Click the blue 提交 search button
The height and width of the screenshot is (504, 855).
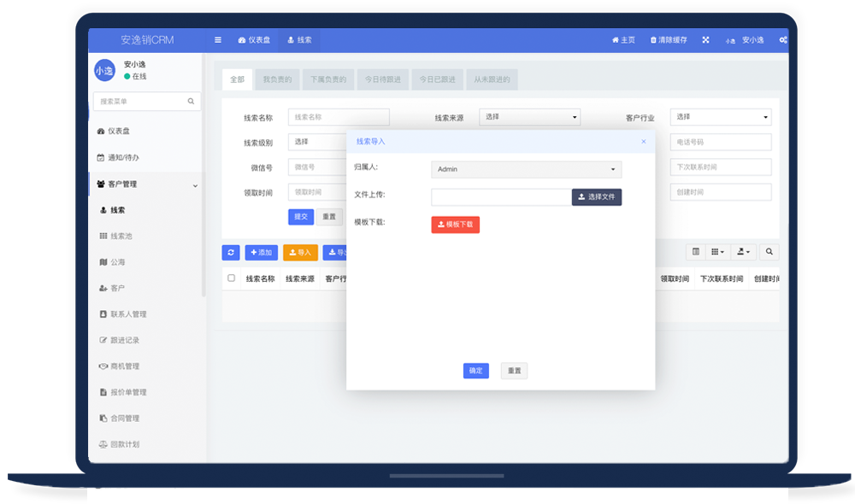(301, 217)
